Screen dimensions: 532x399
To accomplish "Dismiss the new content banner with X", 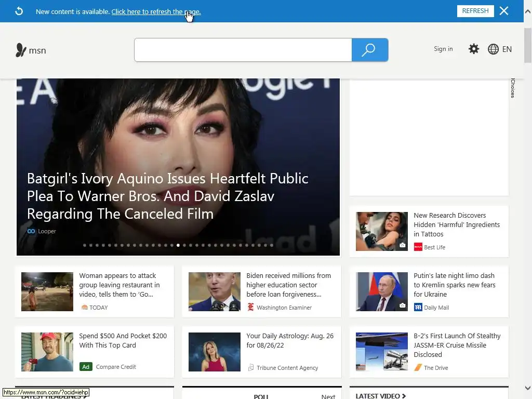I will click(504, 11).
